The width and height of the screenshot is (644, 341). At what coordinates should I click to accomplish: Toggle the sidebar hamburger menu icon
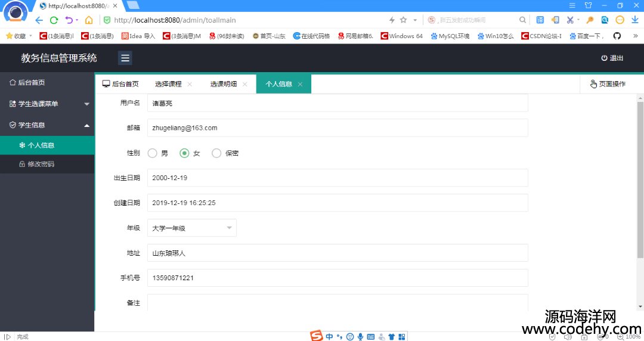pos(125,58)
